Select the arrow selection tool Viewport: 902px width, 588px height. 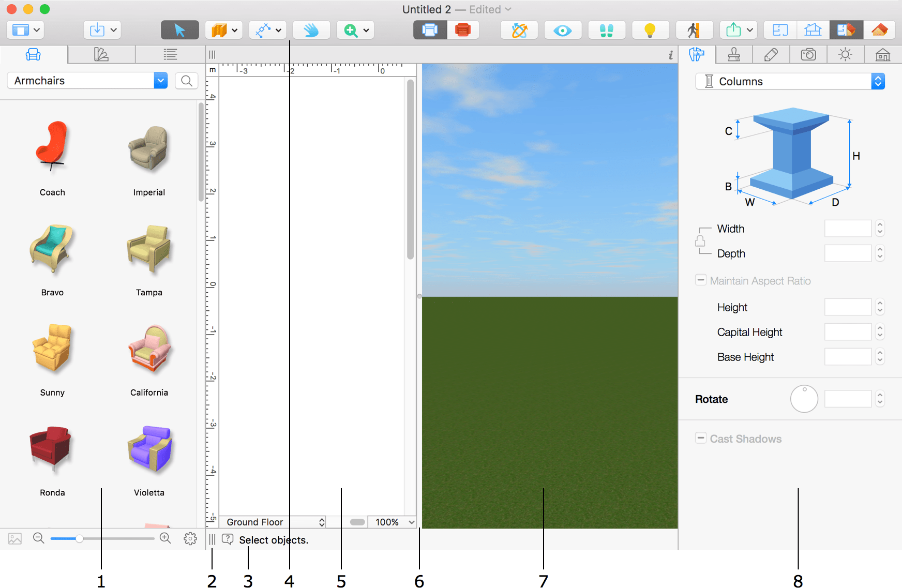tap(179, 30)
